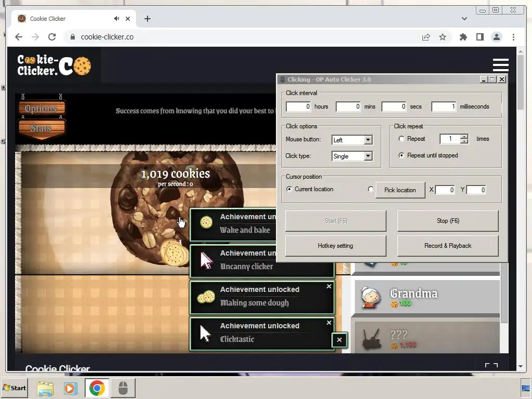Close all notifications with the green-bordered X

click(x=339, y=340)
